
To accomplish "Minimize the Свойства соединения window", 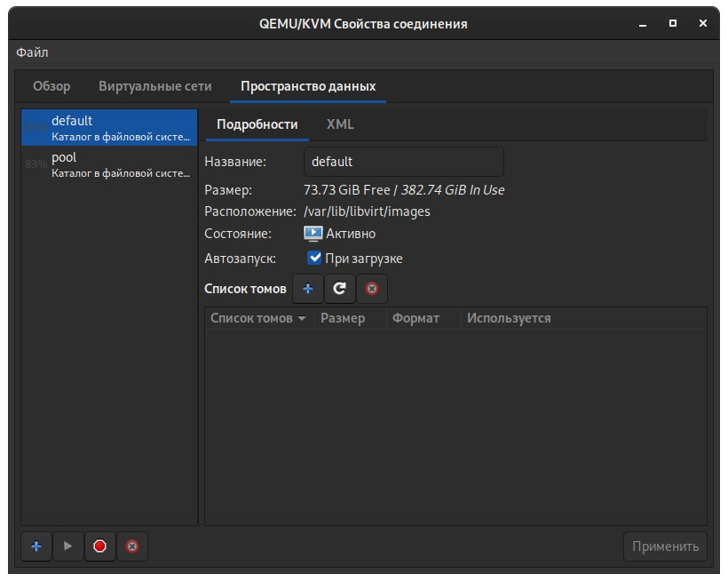I will click(643, 24).
